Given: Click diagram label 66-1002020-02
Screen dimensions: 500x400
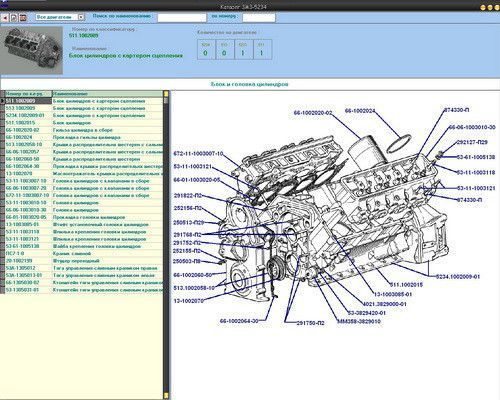Looking at the screenshot, I should pos(313,113).
